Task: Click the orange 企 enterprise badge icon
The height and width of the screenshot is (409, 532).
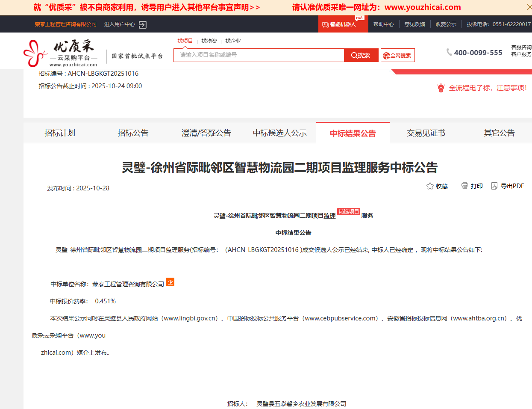Action: click(x=170, y=282)
